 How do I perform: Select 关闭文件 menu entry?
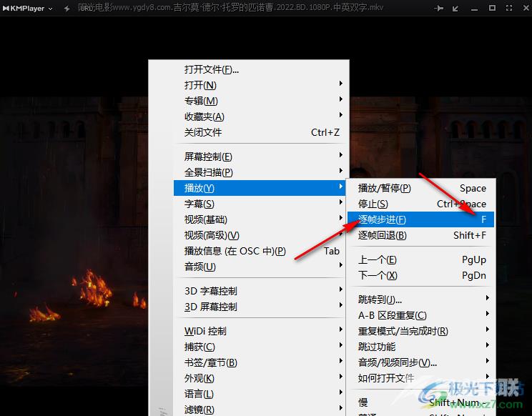point(261,132)
